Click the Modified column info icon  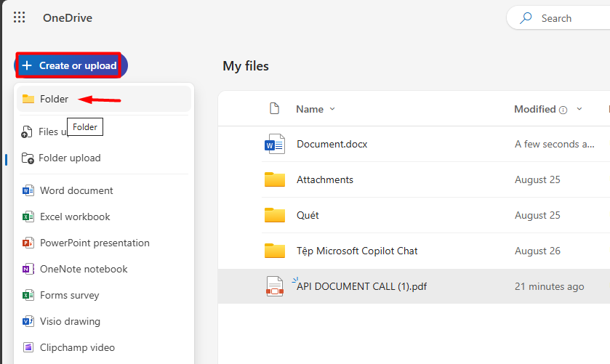point(563,110)
